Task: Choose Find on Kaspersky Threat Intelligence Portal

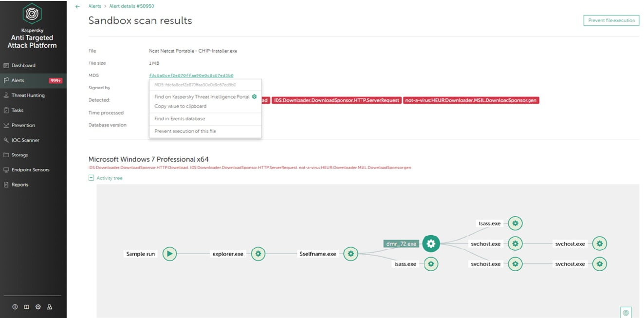Action: coord(202,97)
